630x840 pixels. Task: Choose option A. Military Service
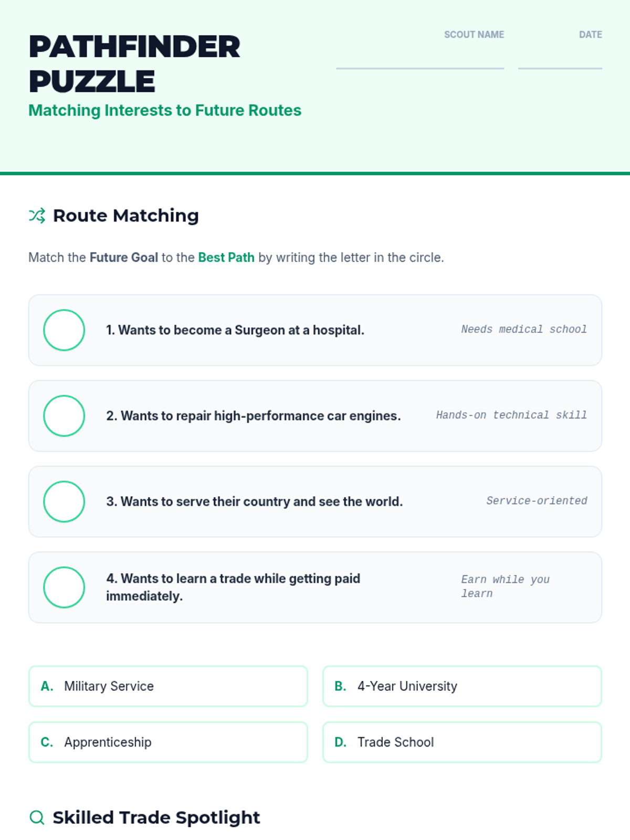(168, 686)
